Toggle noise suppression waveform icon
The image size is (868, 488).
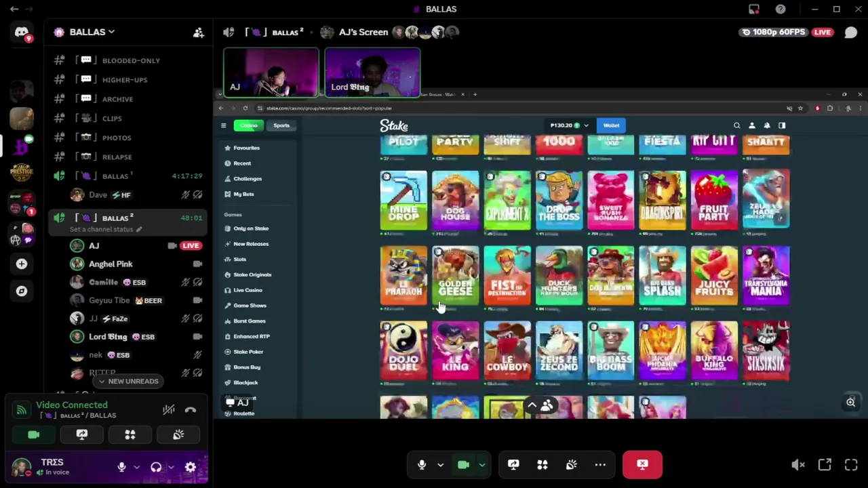(168, 409)
